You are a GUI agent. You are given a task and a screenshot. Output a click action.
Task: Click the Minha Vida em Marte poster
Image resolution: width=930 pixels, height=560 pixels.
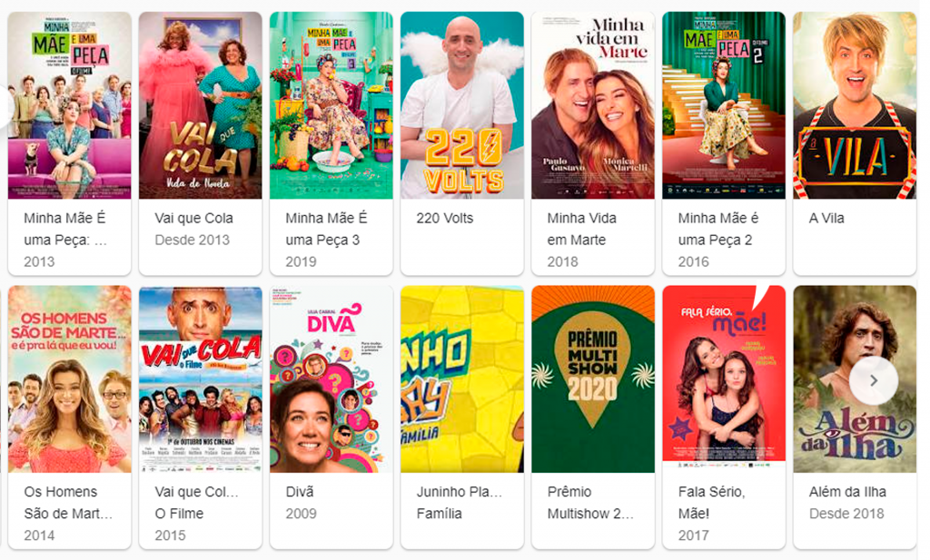[593, 105]
